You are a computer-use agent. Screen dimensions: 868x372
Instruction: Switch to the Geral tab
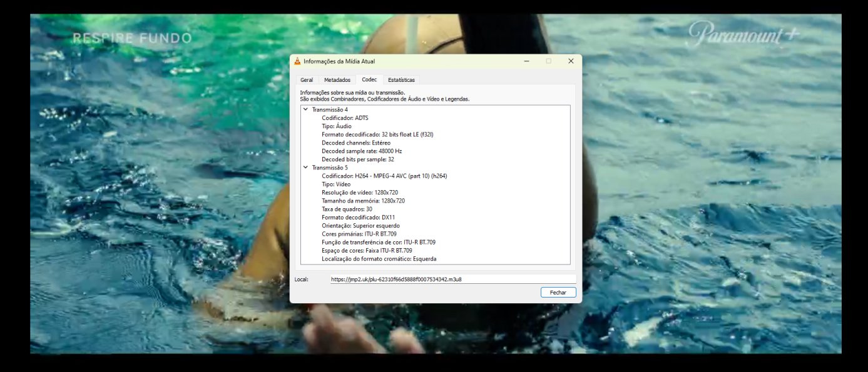click(x=307, y=80)
